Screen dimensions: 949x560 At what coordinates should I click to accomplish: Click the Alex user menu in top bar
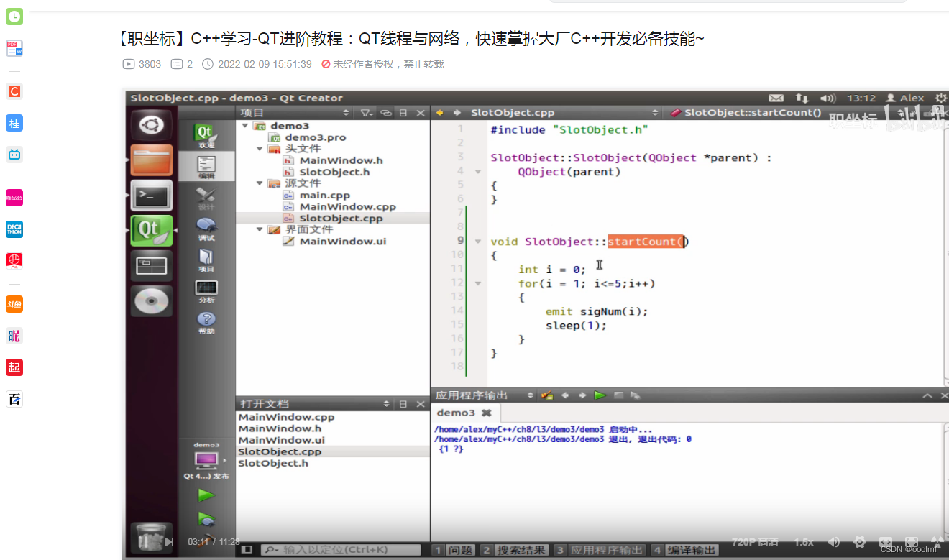(904, 98)
